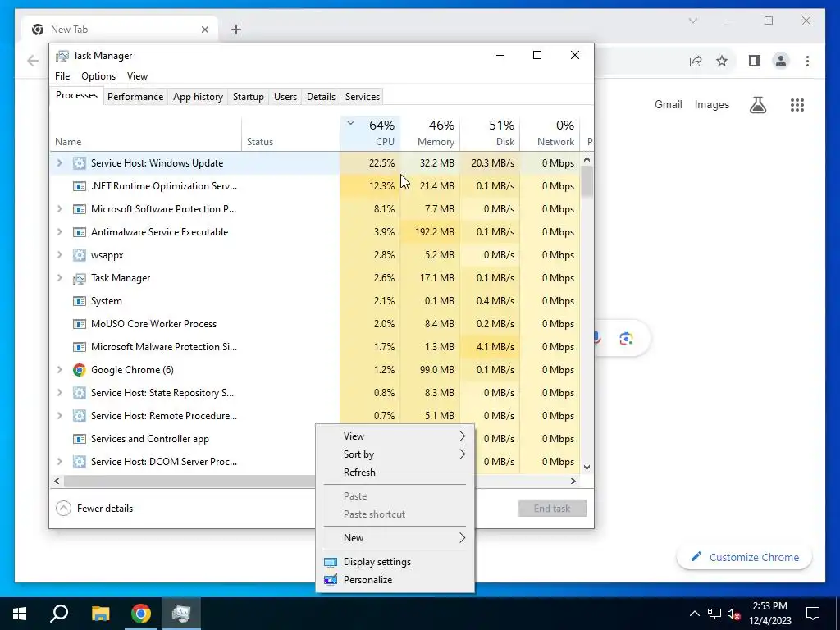Sort by the Disk column header

click(x=490, y=134)
